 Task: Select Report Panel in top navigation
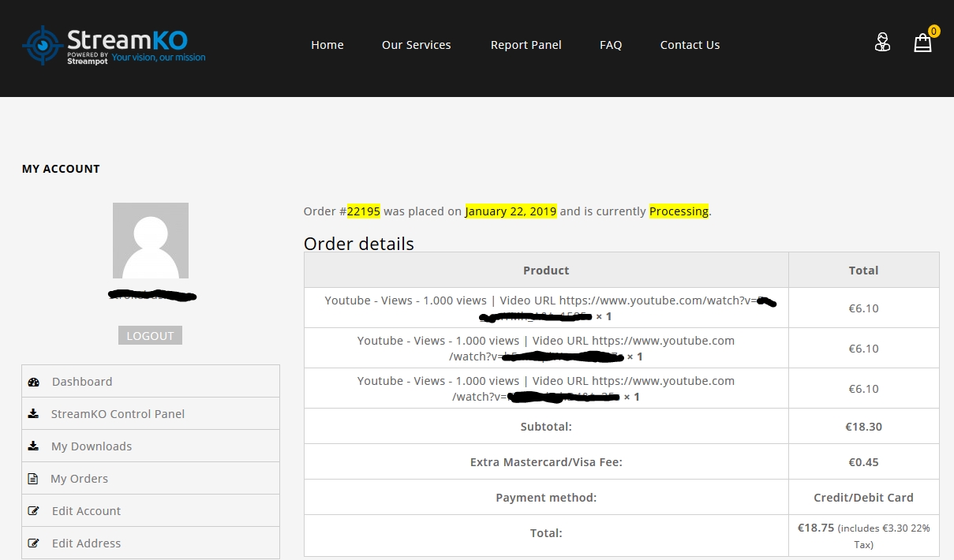pos(526,45)
